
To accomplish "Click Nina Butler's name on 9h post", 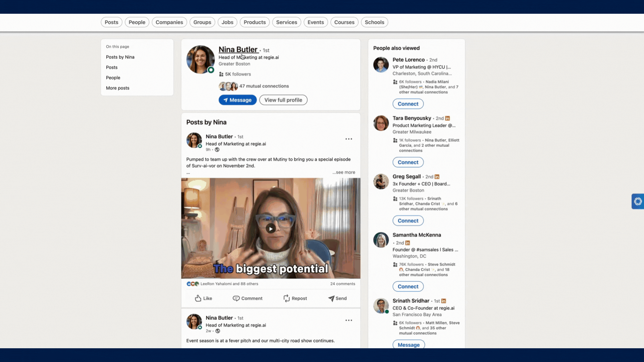I will [x=219, y=137].
